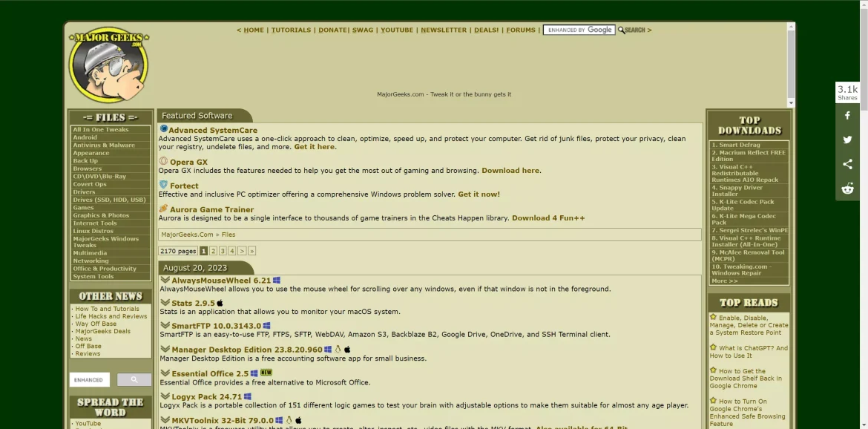This screenshot has height=429, width=868.
Task: Click Windows icon next to AlwaysMouseWheel 6.21
Action: tap(276, 280)
